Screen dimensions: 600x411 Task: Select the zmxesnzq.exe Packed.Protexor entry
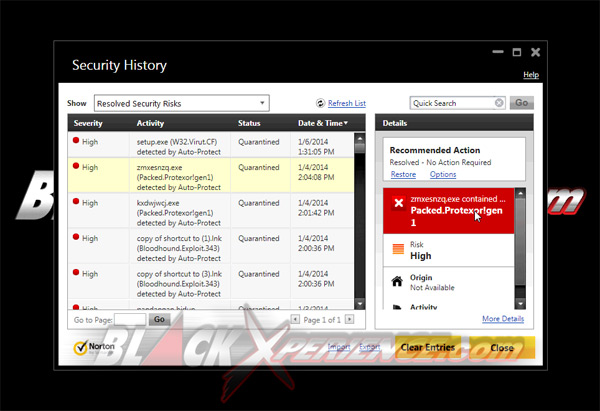[x=211, y=175]
